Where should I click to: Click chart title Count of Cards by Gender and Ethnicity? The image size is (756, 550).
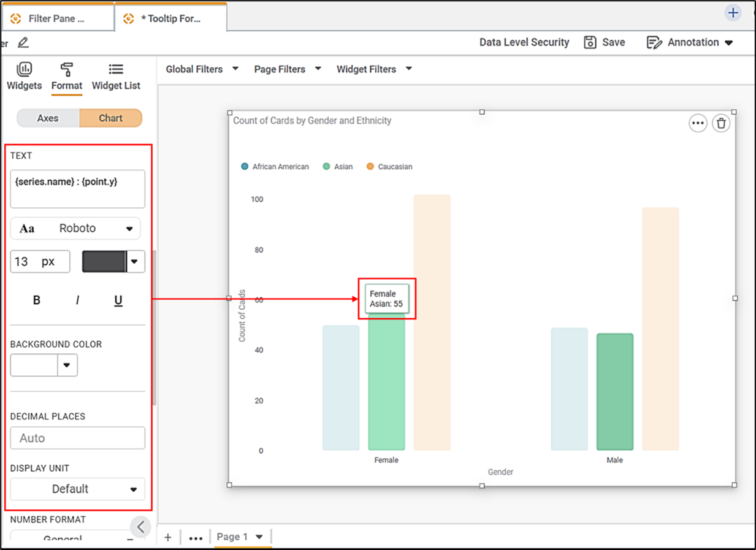[x=312, y=121]
